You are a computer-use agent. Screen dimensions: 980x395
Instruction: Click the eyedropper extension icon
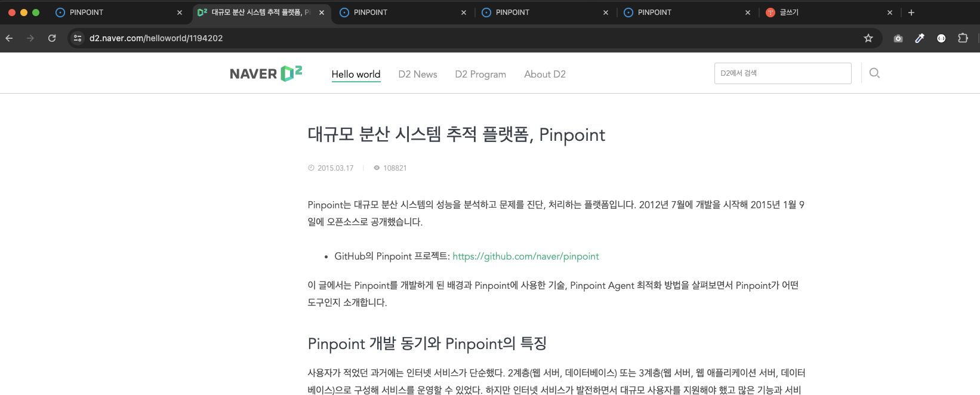(920, 38)
